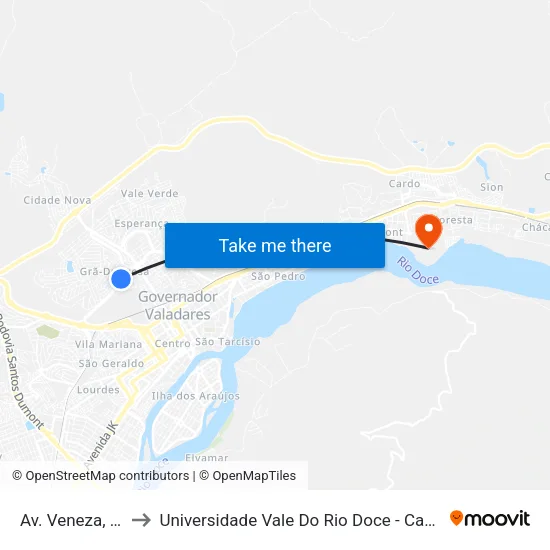Select Av. Veneza origin text

click(x=71, y=520)
